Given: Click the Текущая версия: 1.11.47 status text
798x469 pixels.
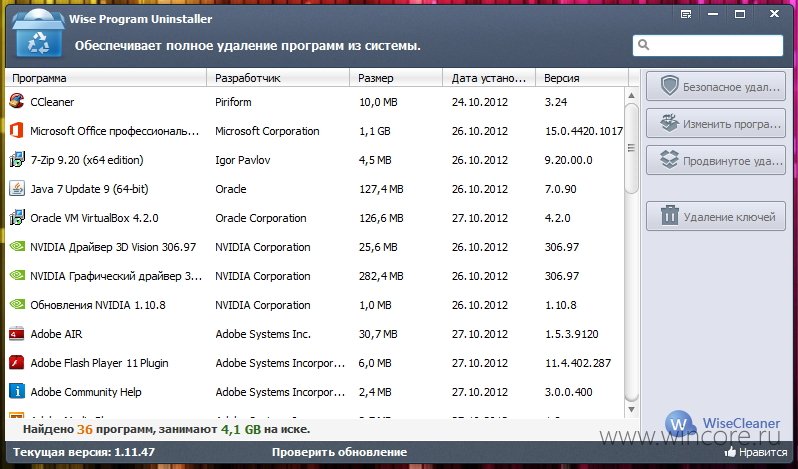Looking at the screenshot, I should 84,452.
